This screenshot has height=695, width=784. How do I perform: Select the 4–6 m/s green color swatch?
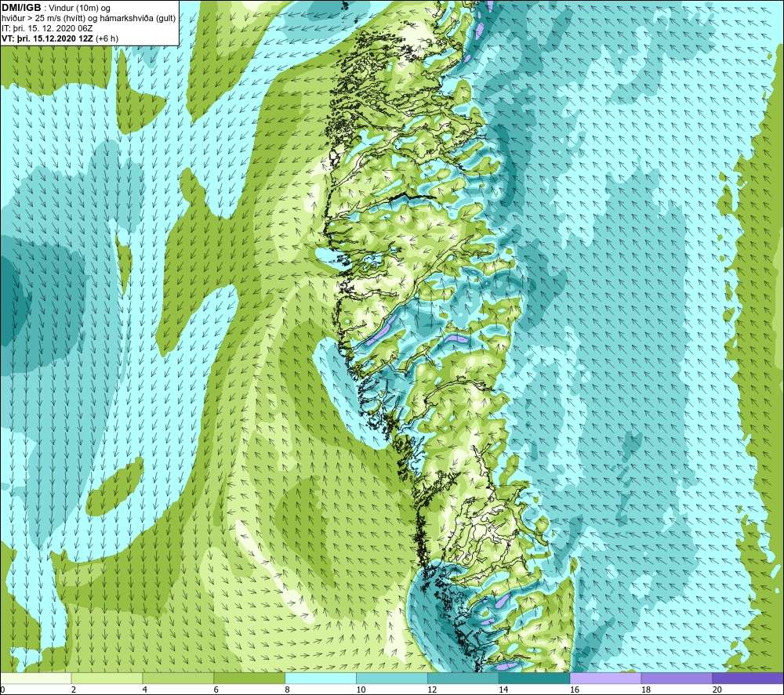pyautogui.click(x=178, y=678)
